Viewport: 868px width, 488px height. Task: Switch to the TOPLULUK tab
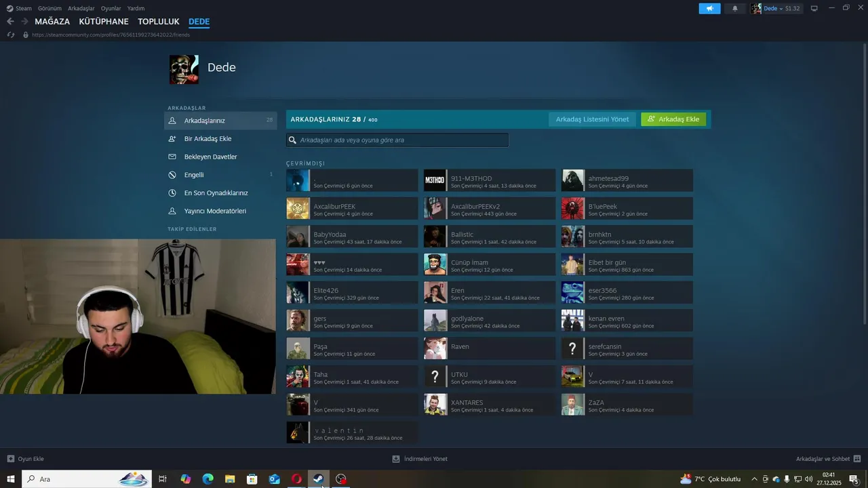click(x=159, y=22)
